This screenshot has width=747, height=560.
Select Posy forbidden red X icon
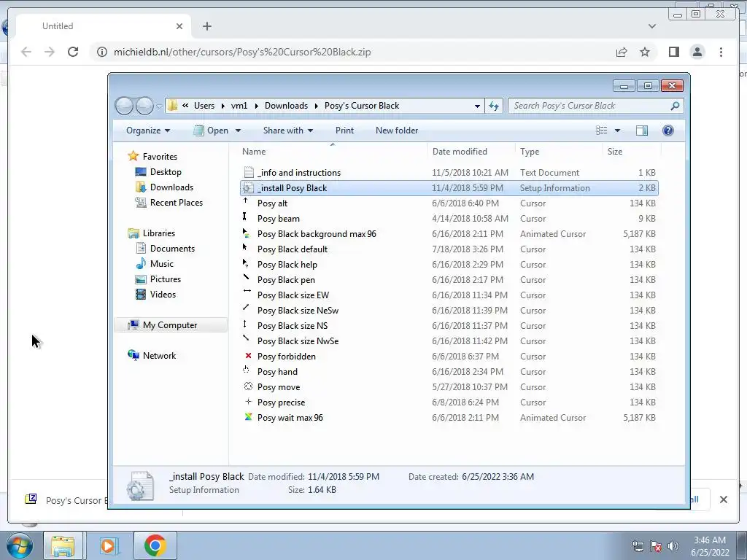248,356
